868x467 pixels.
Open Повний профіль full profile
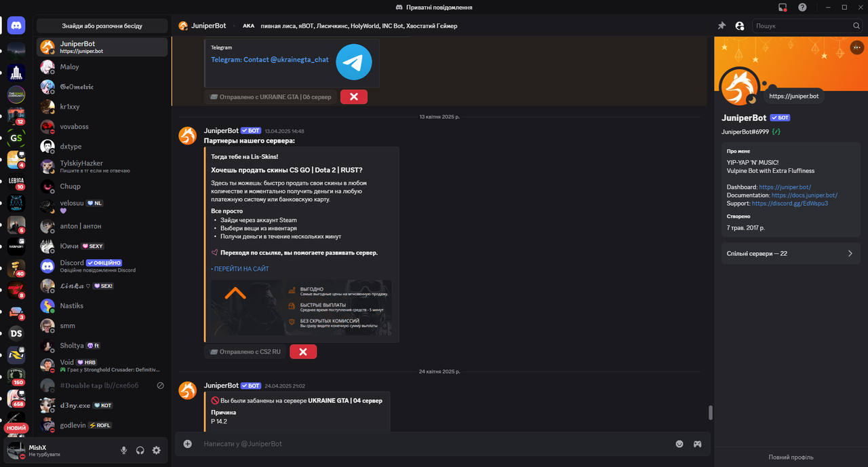[x=791, y=457]
